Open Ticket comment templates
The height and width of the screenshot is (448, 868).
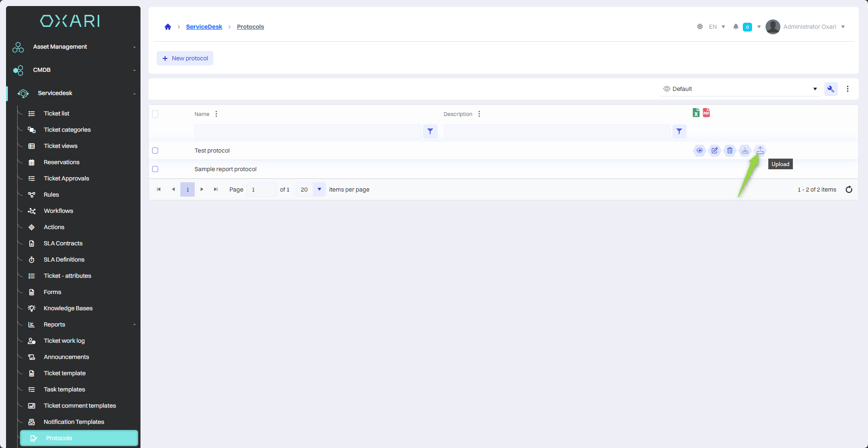[x=79, y=406]
